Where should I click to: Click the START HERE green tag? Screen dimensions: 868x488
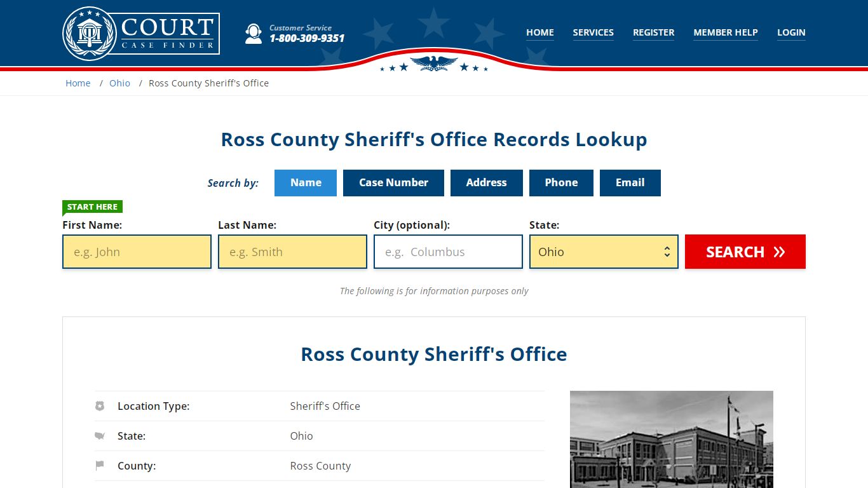(92, 207)
